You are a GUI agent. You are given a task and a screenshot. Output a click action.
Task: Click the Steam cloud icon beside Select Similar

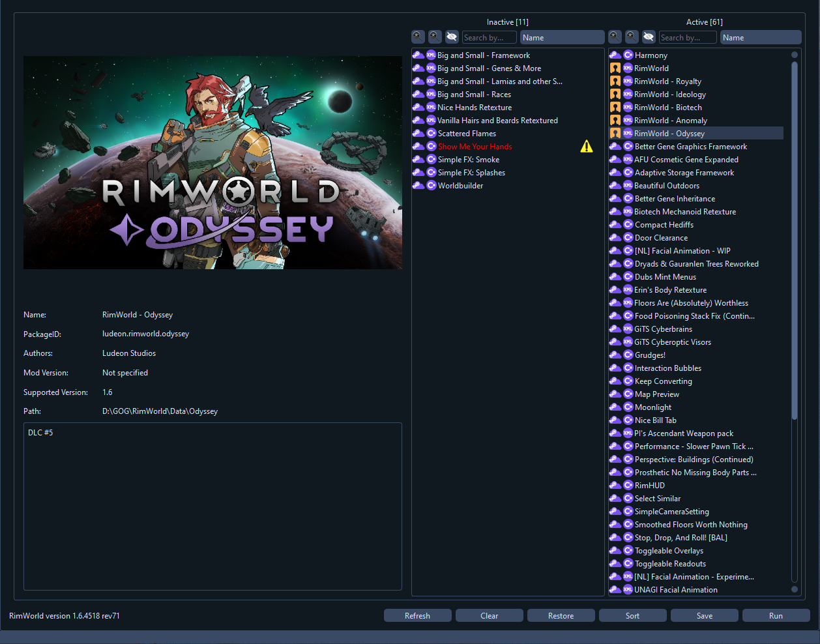pos(615,499)
